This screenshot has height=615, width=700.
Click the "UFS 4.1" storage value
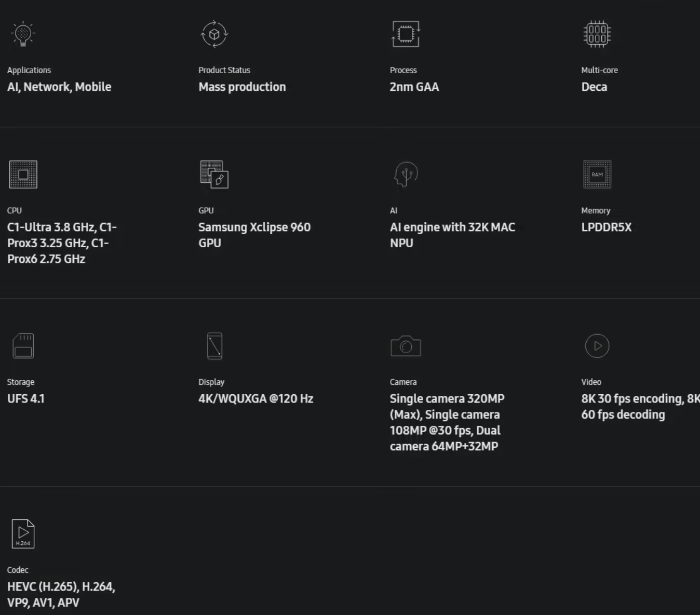click(26, 398)
